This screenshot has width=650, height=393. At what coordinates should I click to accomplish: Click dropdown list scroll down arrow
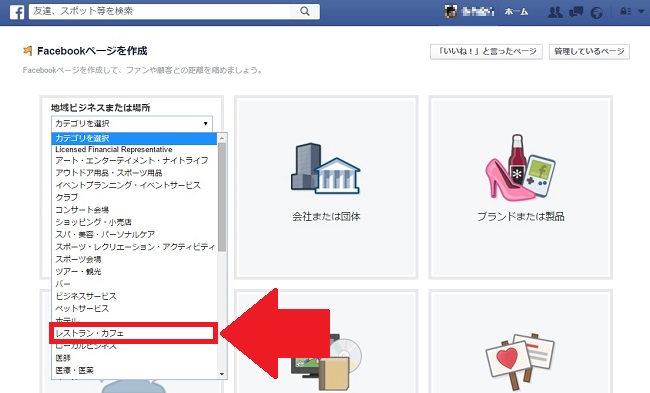click(x=222, y=374)
